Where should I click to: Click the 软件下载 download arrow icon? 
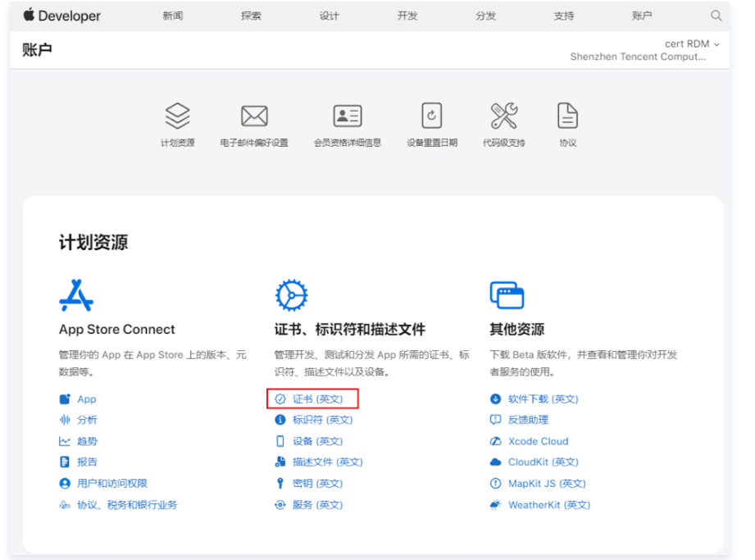click(x=495, y=399)
